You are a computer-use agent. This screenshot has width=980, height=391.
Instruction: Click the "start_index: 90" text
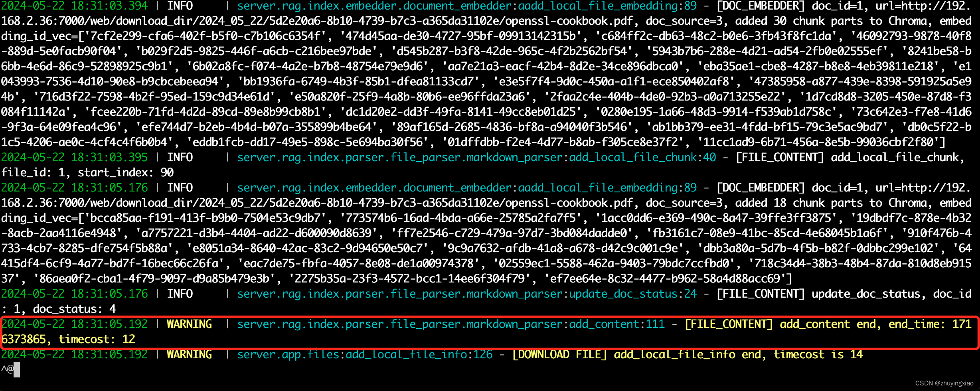click(125, 172)
